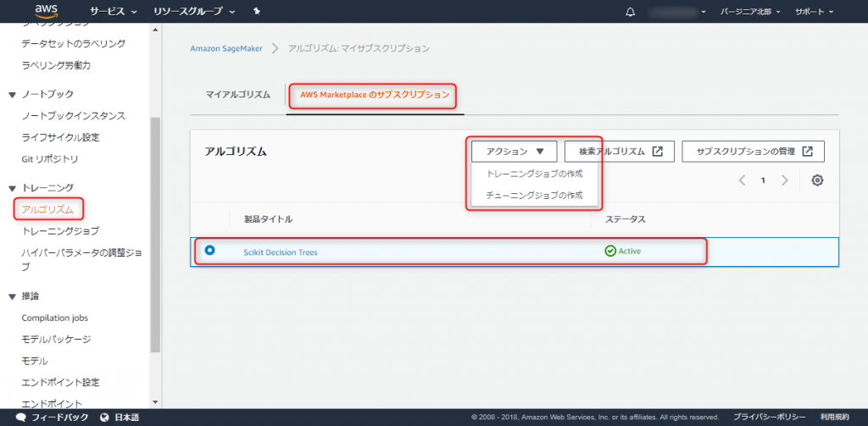Open ラベリング労働力 in sidebar
This screenshot has width=868, height=426.
[56, 65]
